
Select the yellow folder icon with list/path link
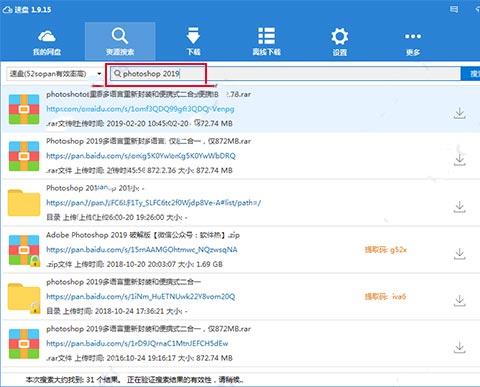click(24, 203)
